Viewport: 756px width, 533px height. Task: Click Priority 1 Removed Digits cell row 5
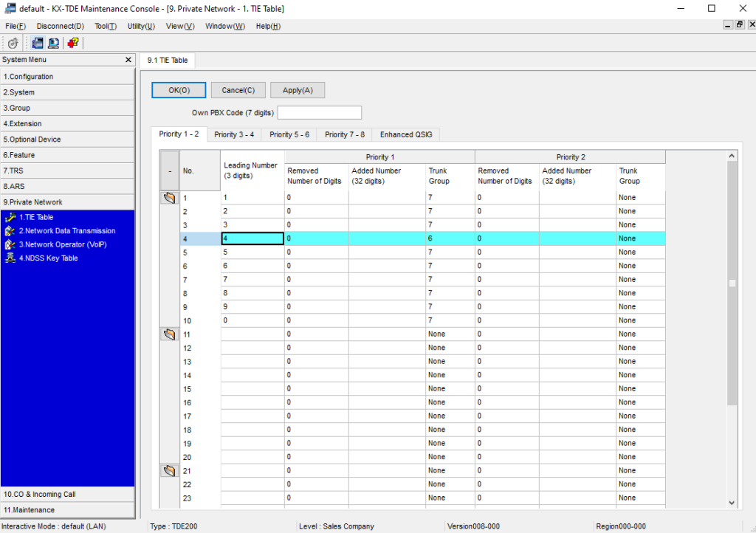[x=317, y=252]
